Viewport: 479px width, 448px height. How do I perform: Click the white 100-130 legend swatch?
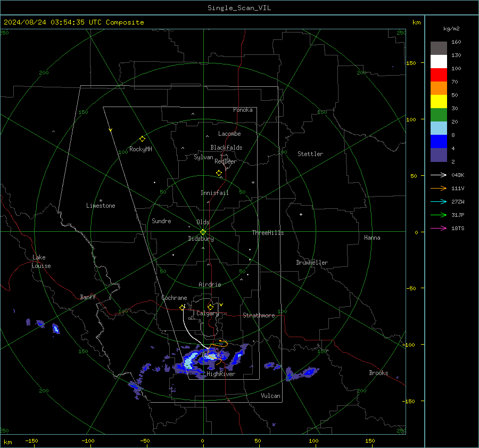click(439, 62)
